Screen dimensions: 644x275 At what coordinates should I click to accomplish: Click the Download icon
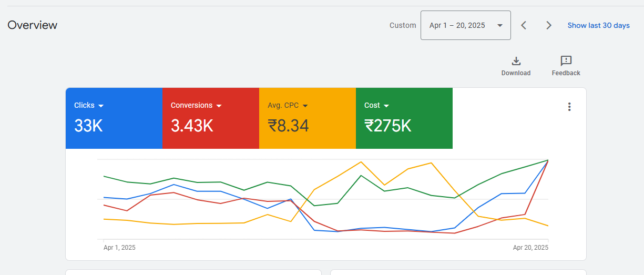[516, 61]
